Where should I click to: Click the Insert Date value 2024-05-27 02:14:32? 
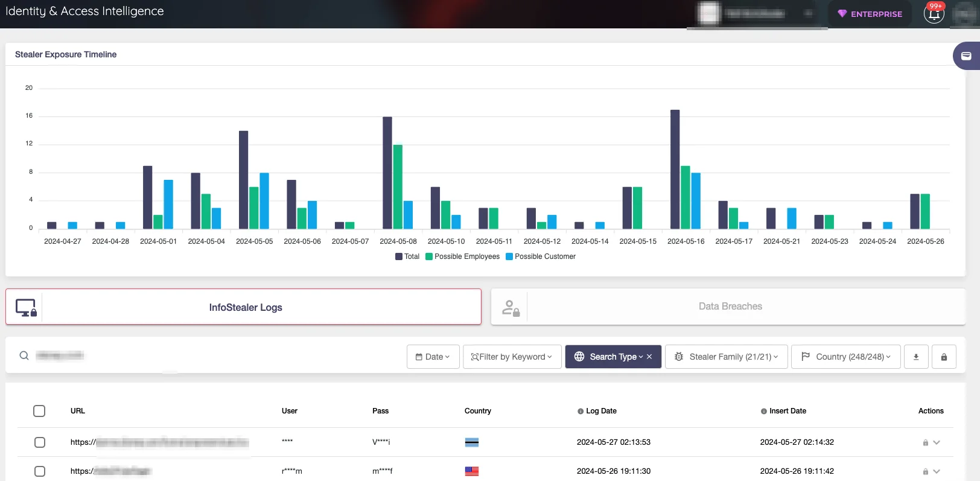797,442
